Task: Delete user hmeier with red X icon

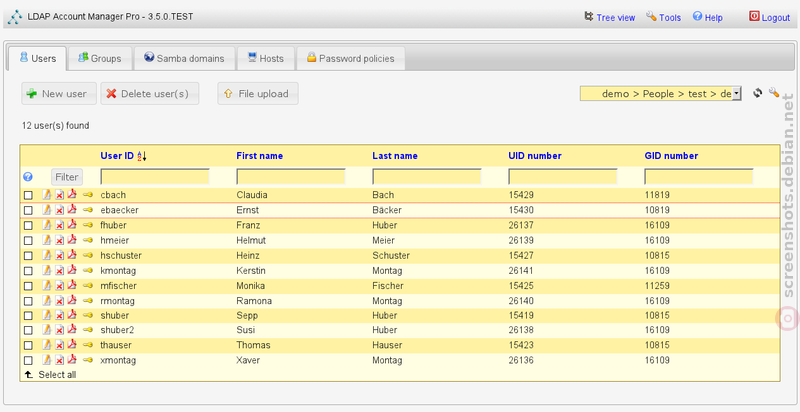Action: pos(60,240)
